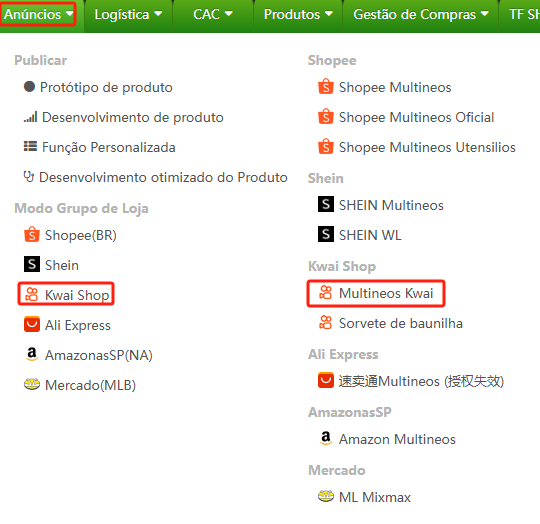
Task: Expand the Gestão de Compras dropdown arrow
Action: pyautogui.click(x=485, y=14)
